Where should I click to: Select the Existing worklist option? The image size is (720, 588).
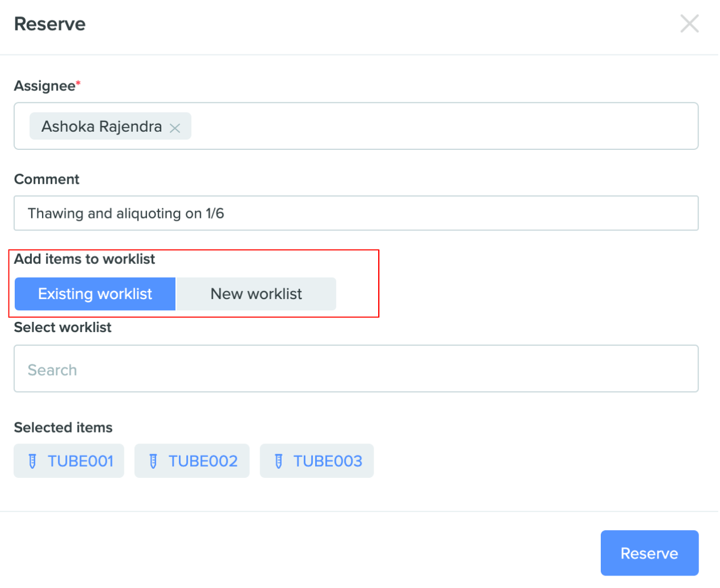[x=95, y=294]
